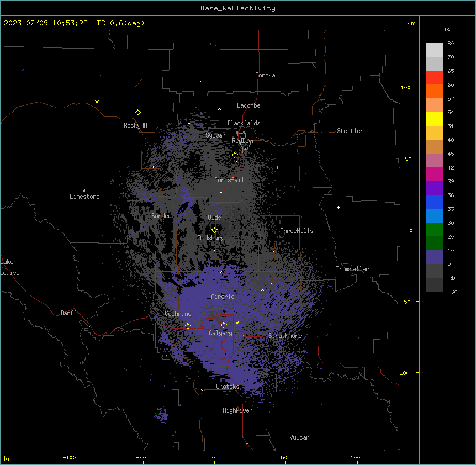Click the Vulcan label
The width and height of the screenshot is (476, 465).
[299, 437]
